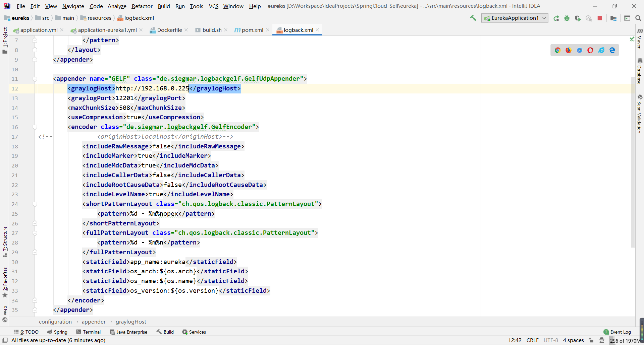
Task: Open the Event Log
Action: click(617, 332)
